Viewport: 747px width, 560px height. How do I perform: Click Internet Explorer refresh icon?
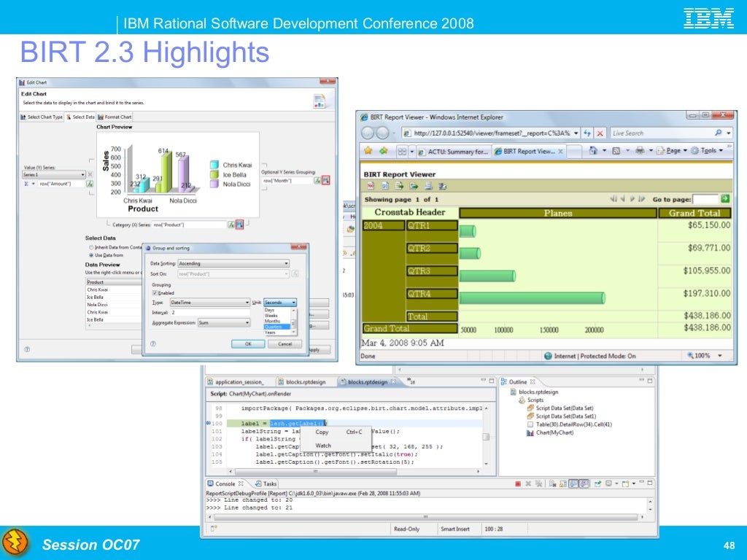pyautogui.click(x=587, y=133)
